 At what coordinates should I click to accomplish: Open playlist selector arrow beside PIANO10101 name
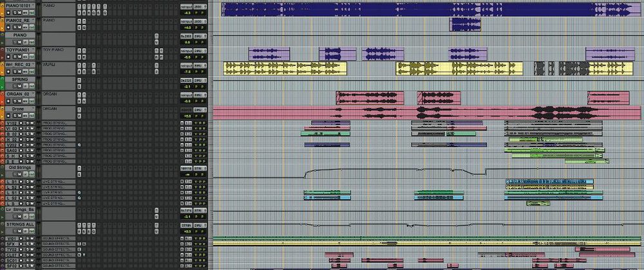(x=33, y=5)
